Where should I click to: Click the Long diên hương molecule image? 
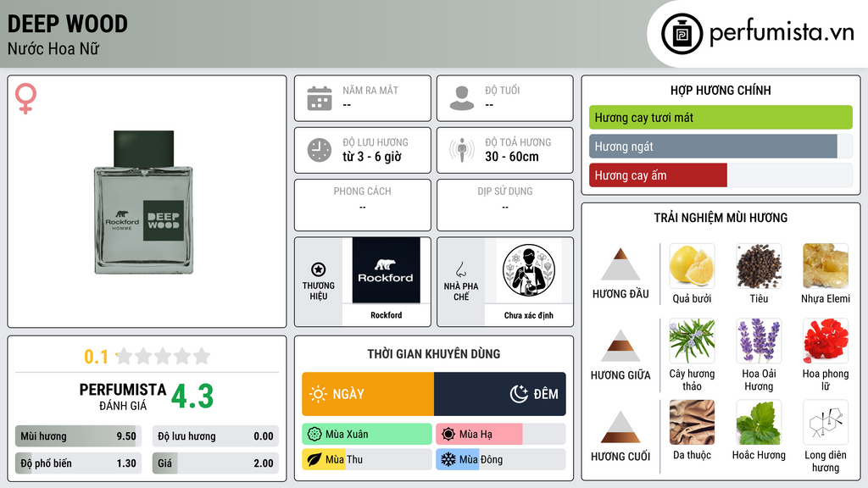[x=826, y=423]
